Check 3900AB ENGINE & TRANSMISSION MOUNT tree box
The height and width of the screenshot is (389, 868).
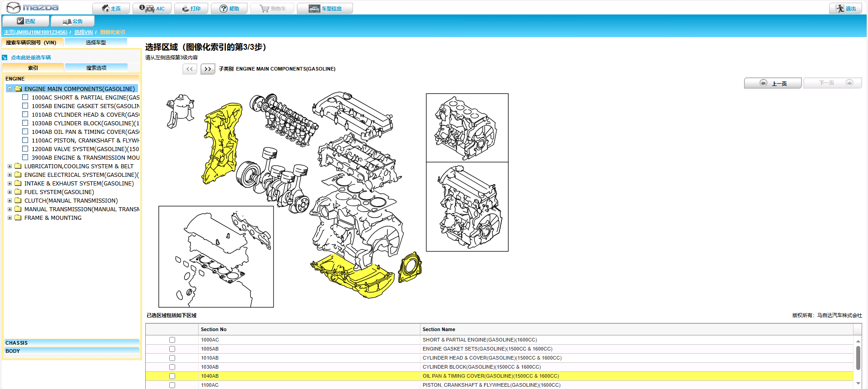(x=25, y=157)
